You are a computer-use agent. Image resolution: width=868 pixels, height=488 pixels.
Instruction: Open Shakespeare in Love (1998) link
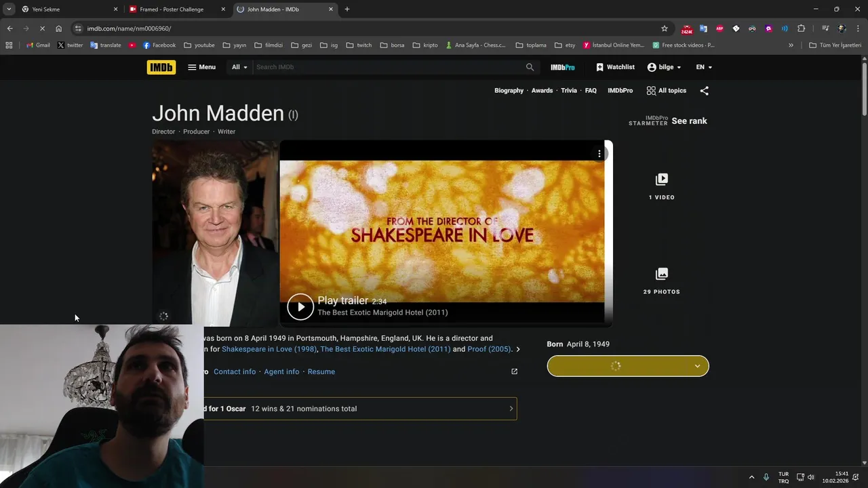pyautogui.click(x=269, y=349)
